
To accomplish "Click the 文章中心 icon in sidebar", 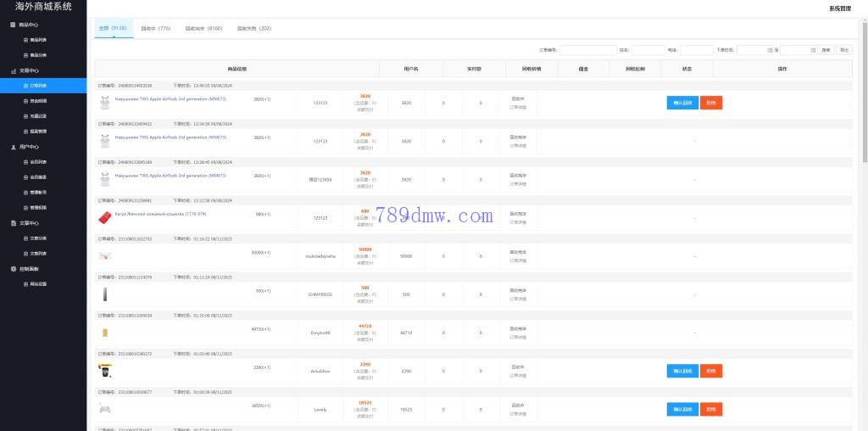I will click(x=13, y=223).
